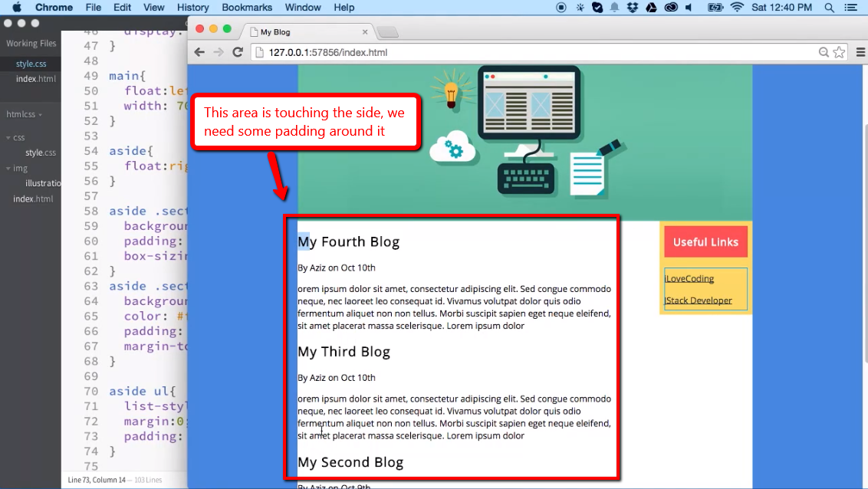Bookmark the page using the star icon

click(838, 52)
